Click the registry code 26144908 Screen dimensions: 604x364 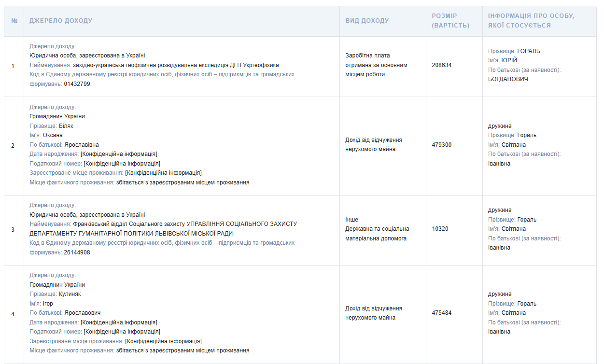coord(77,252)
